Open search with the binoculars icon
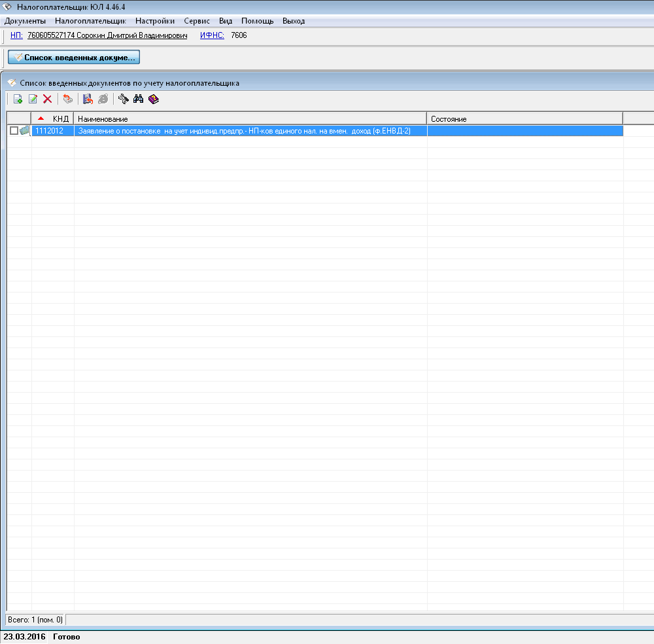 [138, 99]
